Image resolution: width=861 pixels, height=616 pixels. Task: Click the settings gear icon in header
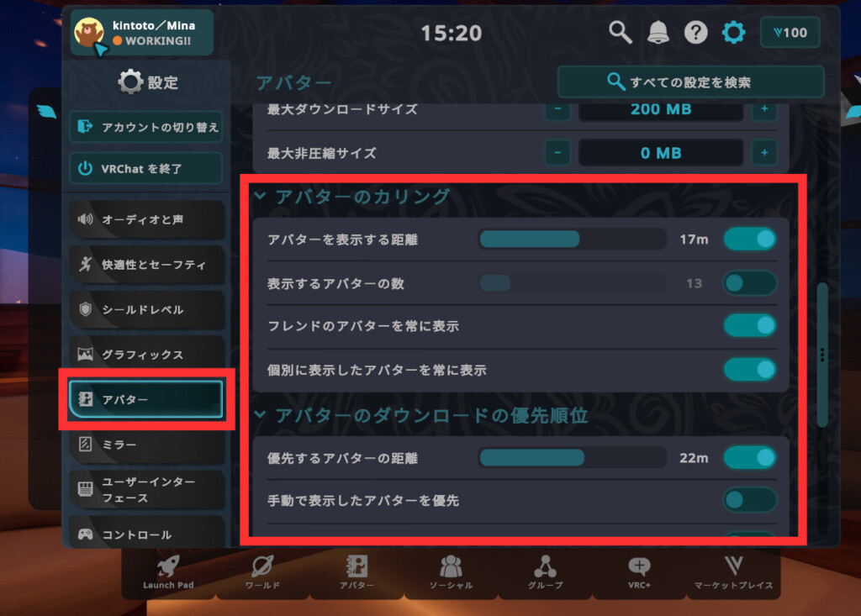click(x=733, y=33)
